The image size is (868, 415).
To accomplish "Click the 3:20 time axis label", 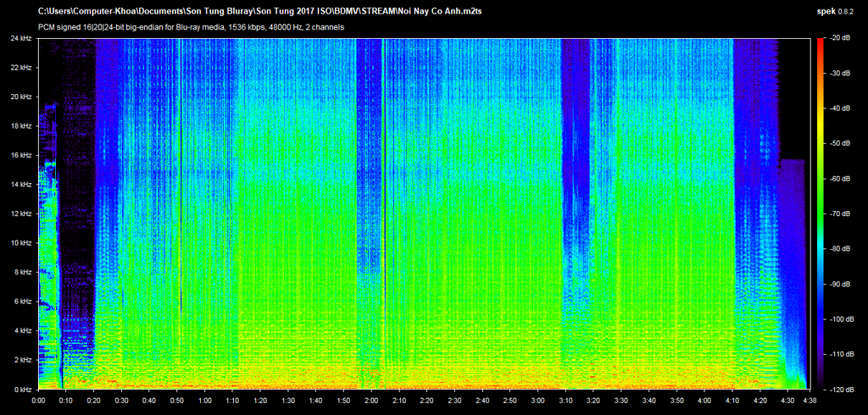I will click(593, 400).
